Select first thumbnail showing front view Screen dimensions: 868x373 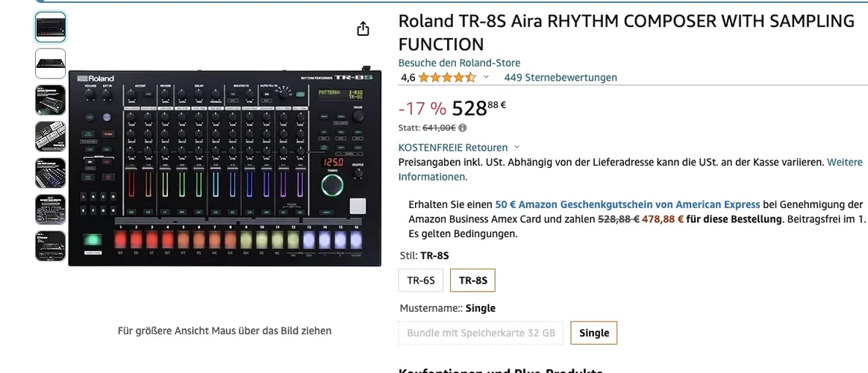click(50, 27)
